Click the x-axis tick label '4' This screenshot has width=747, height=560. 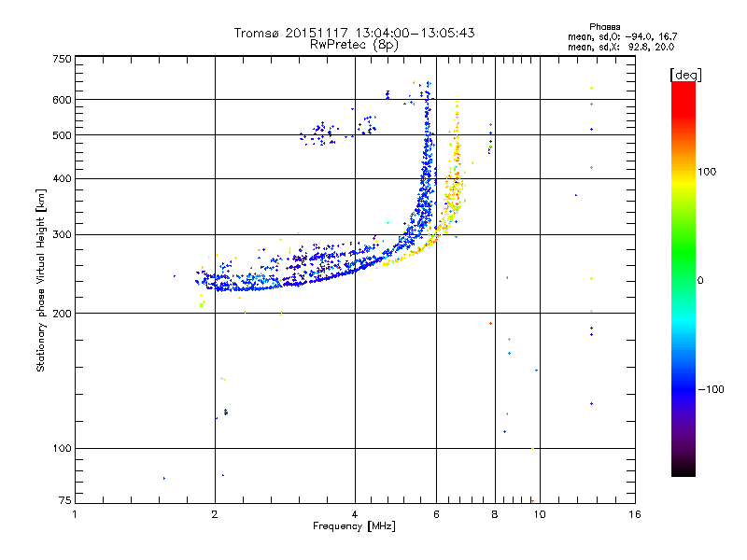pyautogui.click(x=355, y=514)
